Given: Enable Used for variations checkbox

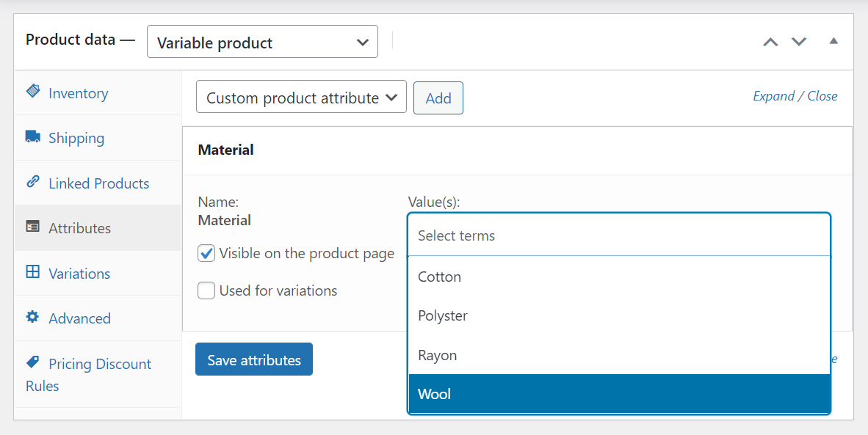Looking at the screenshot, I should tap(206, 291).
